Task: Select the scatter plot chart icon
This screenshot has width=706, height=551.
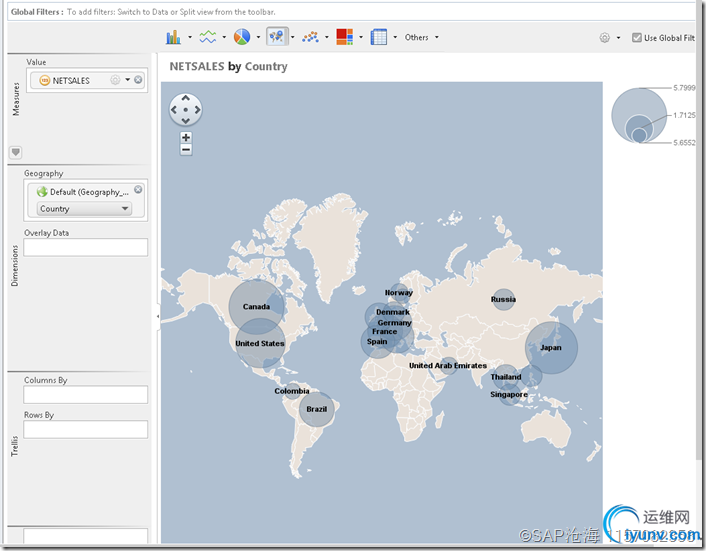Action: click(311, 37)
